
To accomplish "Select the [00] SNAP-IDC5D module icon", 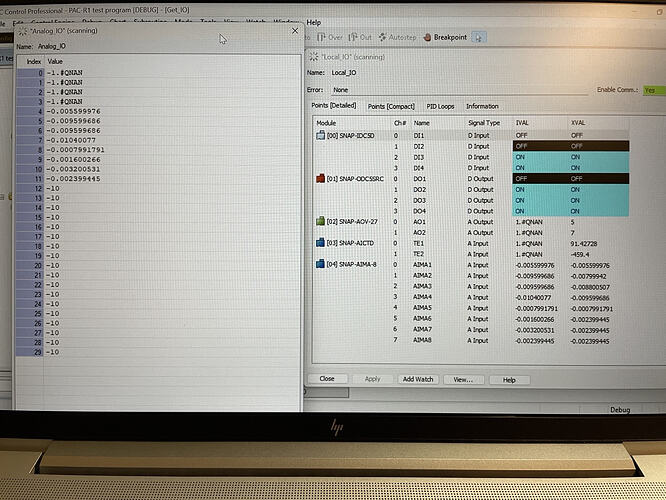I will pyautogui.click(x=320, y=136).
